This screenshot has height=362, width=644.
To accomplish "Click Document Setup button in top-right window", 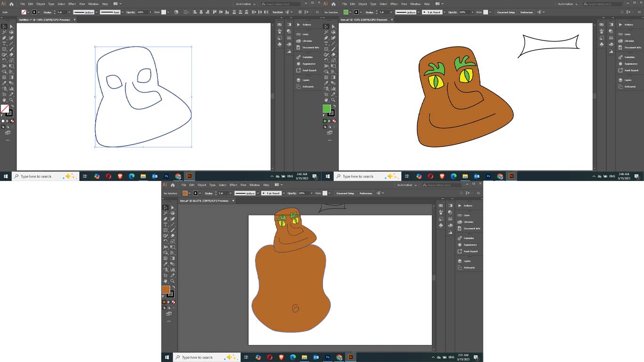I will point(506,12).
